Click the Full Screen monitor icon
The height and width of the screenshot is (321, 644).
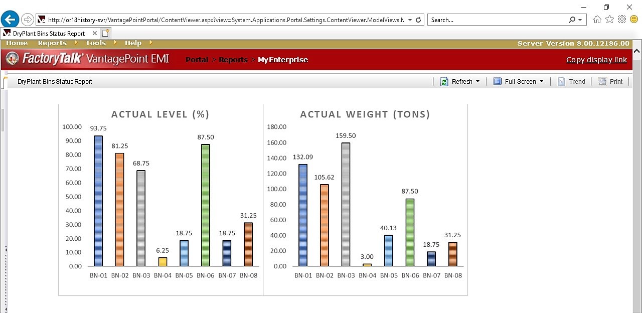(497, 82)
